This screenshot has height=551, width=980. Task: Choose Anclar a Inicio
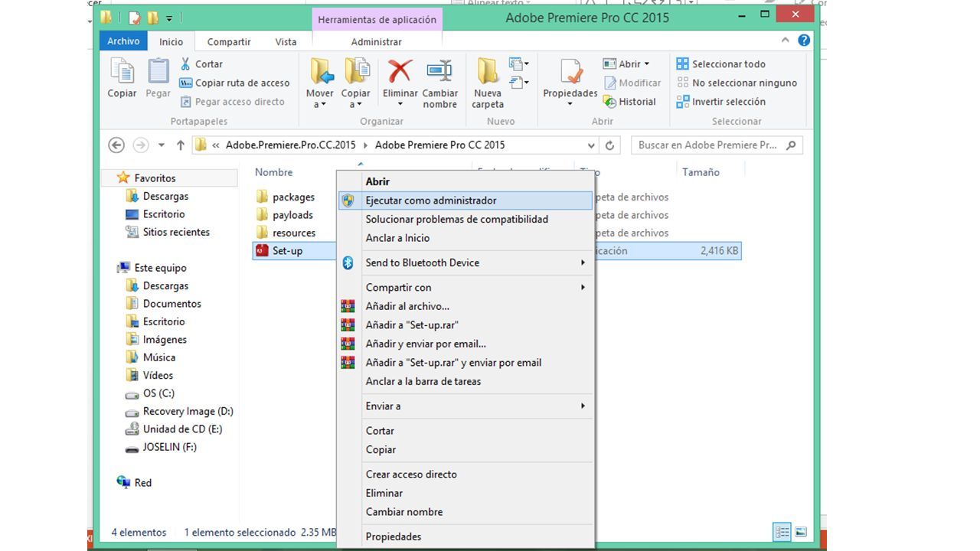pos(465,238)
